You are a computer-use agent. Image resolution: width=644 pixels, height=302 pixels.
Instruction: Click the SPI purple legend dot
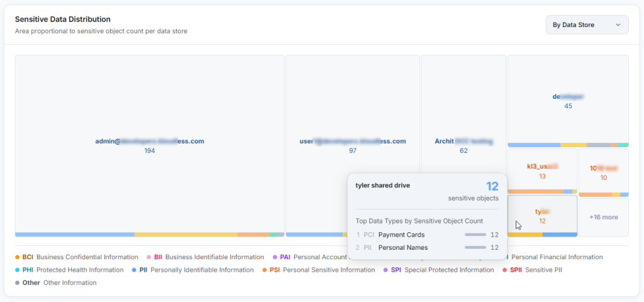(386, 271)
